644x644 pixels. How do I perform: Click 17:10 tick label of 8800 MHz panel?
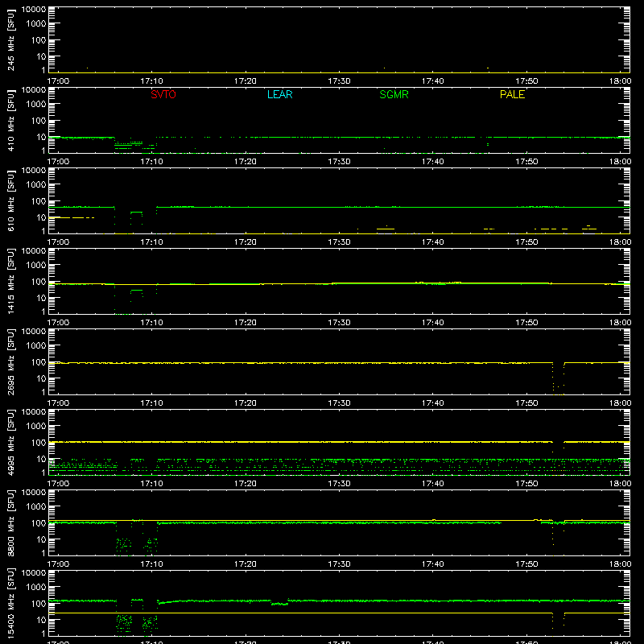(x=151, y=564)
